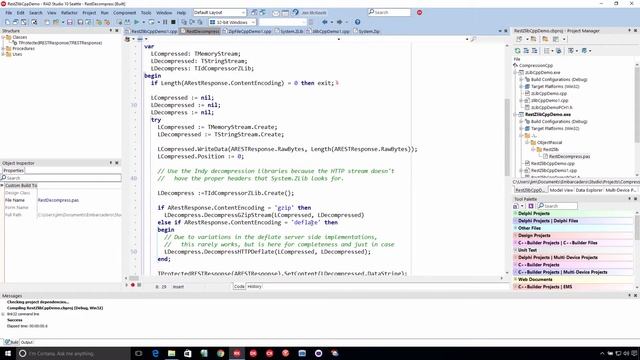Image resolution: width=640 pixels, height=360 pixels.
Task: Switch to the System.ZLib editor tab
Action: click(x=290, y=31)
